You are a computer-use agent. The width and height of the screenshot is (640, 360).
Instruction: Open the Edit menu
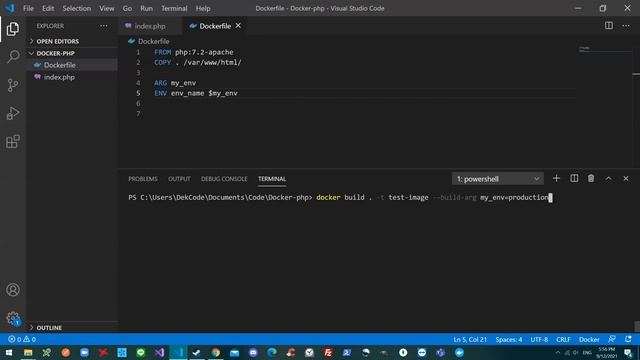[x=48, y=8]
